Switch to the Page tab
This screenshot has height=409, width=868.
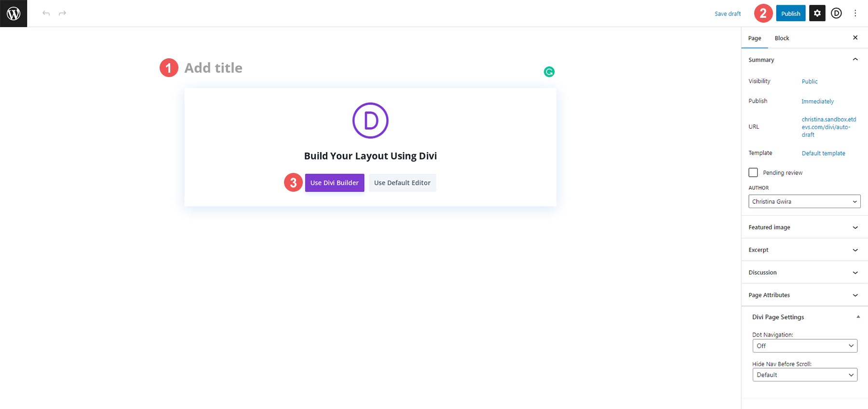(755, 38)
